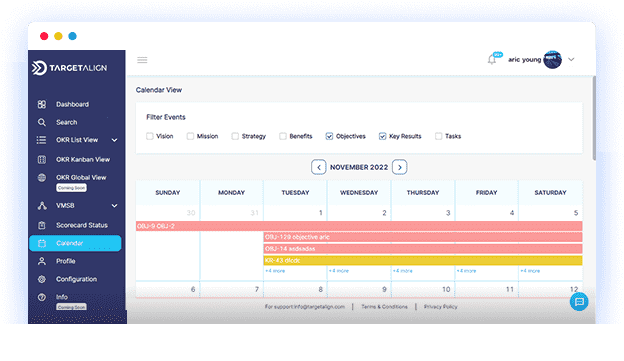
Task: Click the aric young profile avatar
Action: coord(552,60)
